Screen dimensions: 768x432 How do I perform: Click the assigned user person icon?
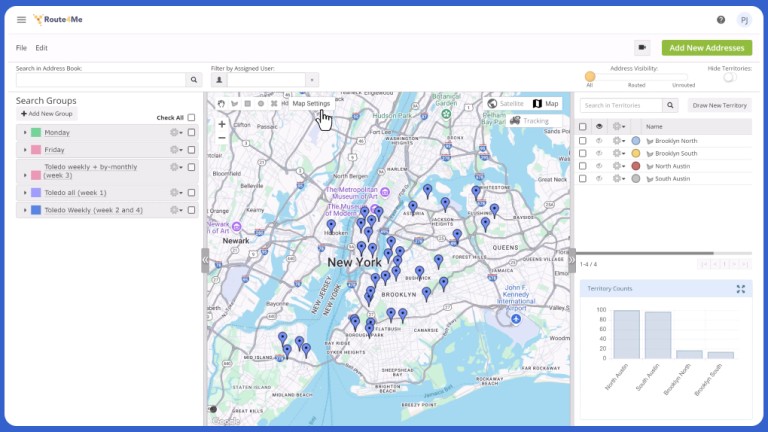[219, 80]
